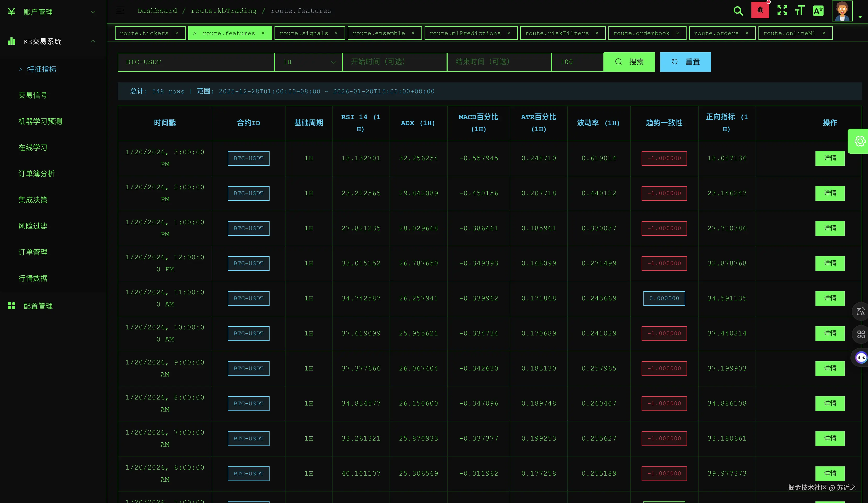Click the search magnifier icon in header

coord(738,11)
